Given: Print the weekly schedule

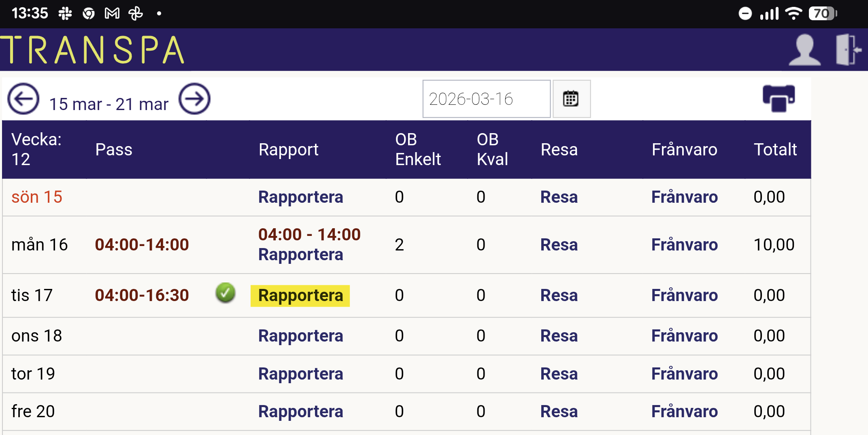Looking at the screenshot, I should (778, 98).
